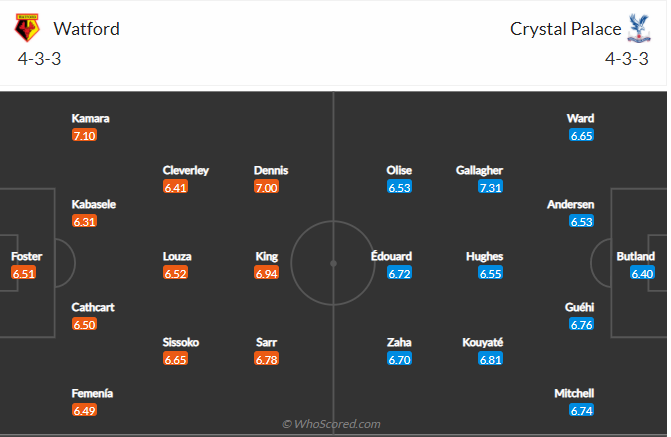This screenshot has width=671, height=437.
Task: Select player name Cleverley
Action: click(186, 170)
